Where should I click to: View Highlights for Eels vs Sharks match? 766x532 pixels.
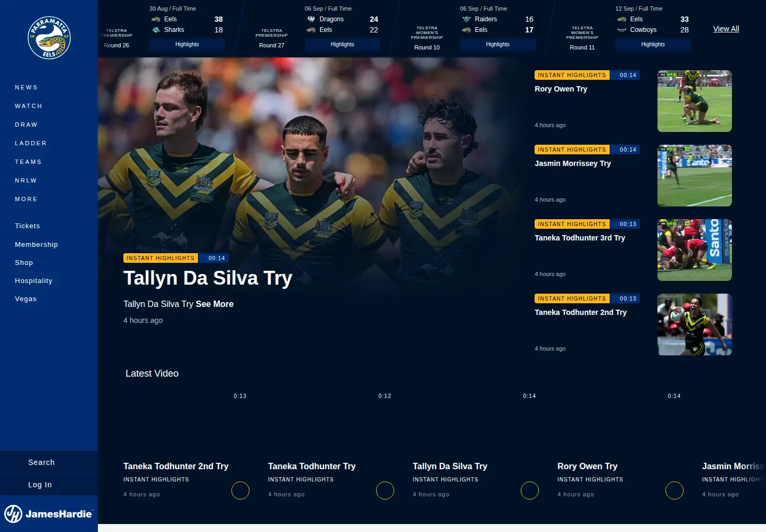tap(187, 45)
